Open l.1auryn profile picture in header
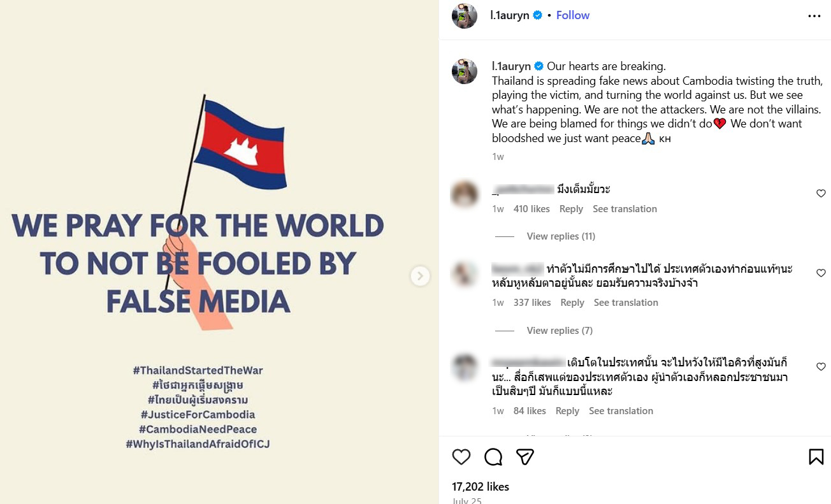This screenshot has height=504, width=831. 465,16
